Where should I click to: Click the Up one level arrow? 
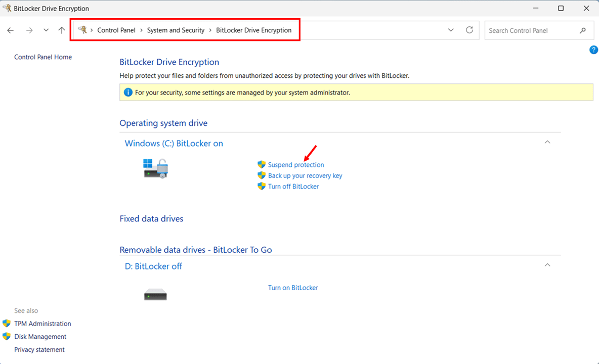tap(62, 30)
